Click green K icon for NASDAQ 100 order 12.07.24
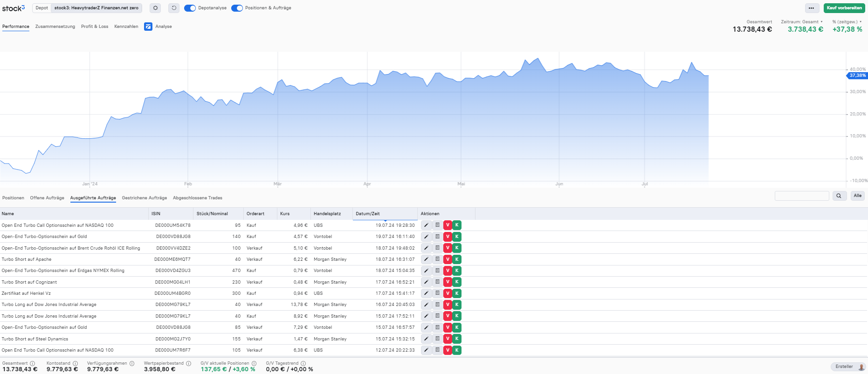Image resolution: width=868 pixels, height=374 pixels. pos(457,350)
